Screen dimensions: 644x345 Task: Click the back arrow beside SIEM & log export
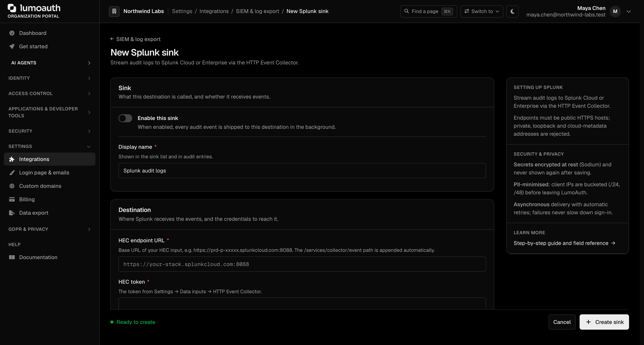click(x=112, y=39)
